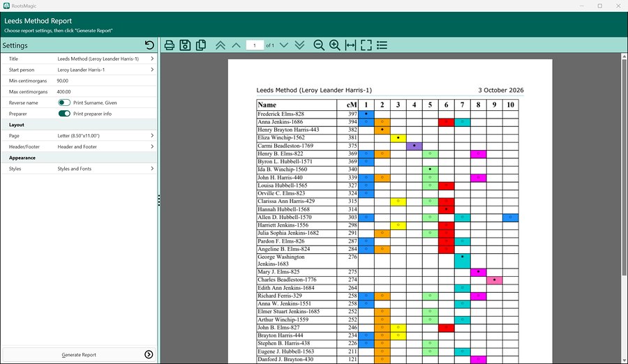Zoom in with the plus magnifier
Viewport: 628px width, 364px height.
(x=334, y=45)
